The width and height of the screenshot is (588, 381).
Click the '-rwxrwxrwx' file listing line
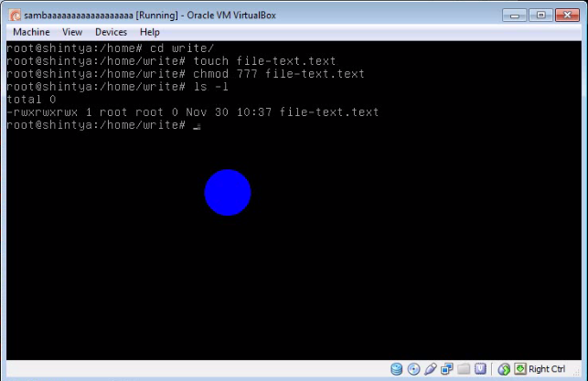193,112
